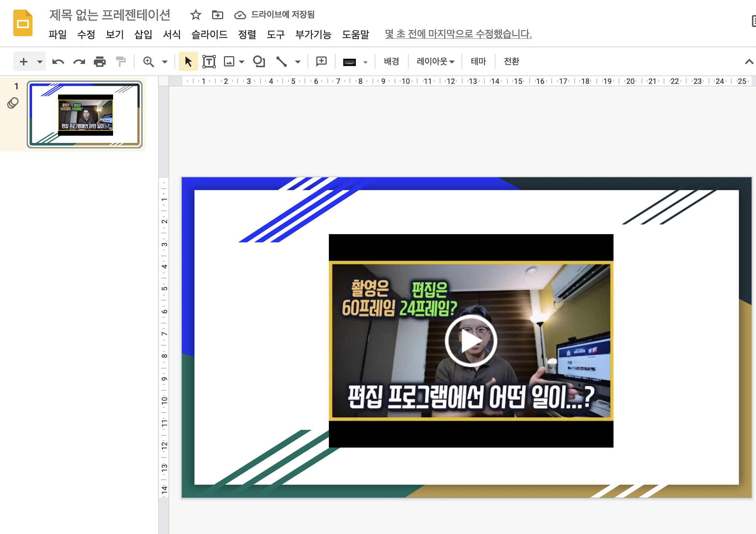Open last edit history link
Image resolution: width=756 pixels, height=534 pixels.
point(458,34)
